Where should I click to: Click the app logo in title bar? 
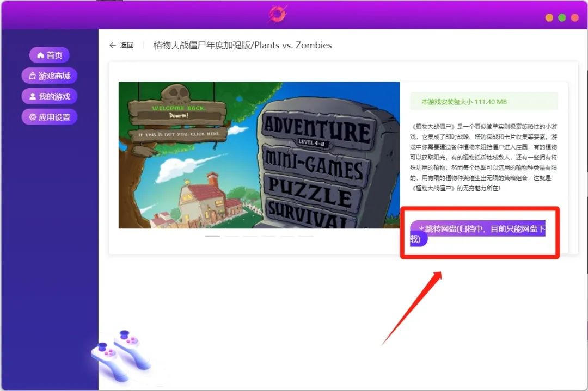tap(278, 14)
